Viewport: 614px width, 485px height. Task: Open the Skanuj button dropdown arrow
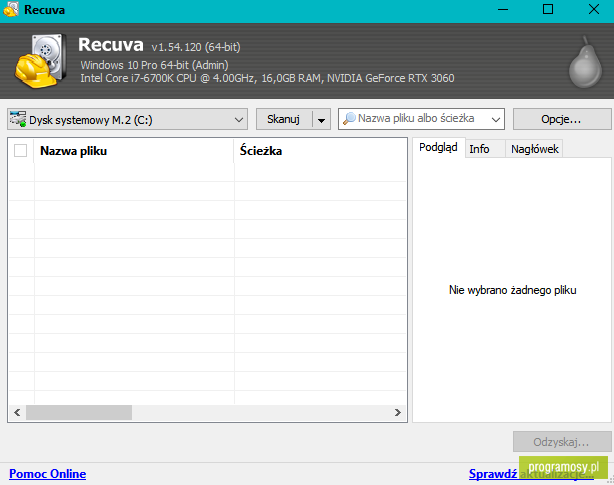[321, 119]
